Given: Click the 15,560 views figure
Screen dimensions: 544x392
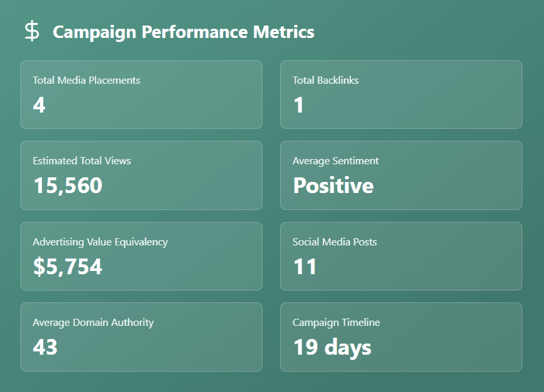Looking at the screenshot, I should 67,186.
